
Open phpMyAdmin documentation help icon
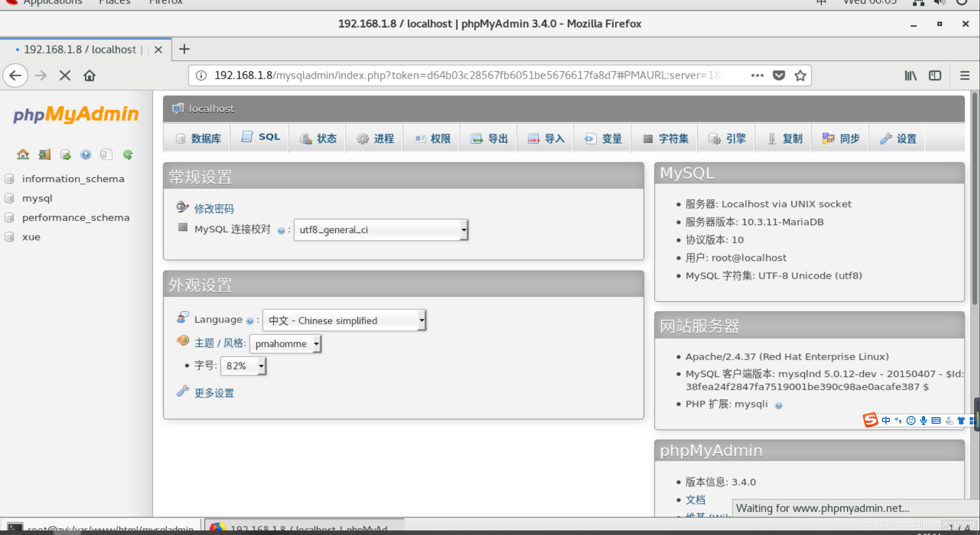coord(86,154)
